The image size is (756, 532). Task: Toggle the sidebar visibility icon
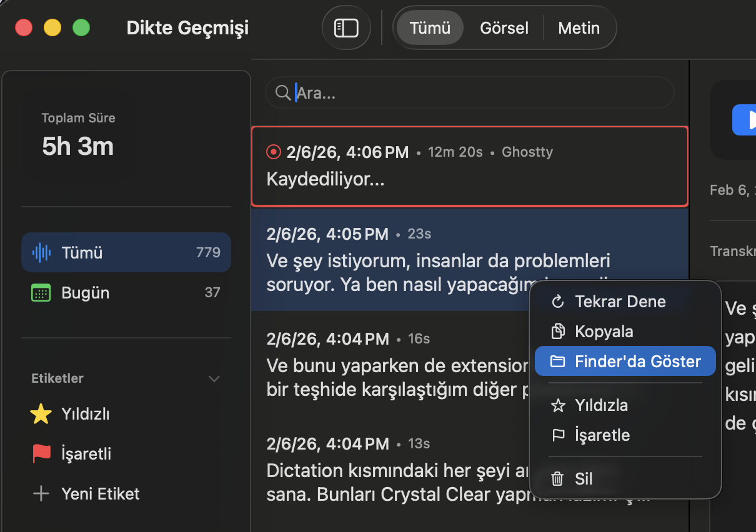pyautogui.click(x=346, y=27)
